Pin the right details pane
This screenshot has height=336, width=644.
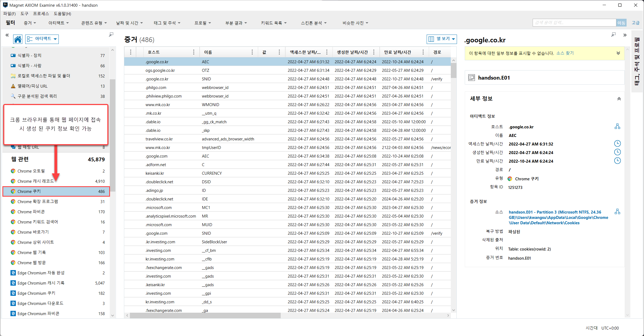tap(613, 35)
